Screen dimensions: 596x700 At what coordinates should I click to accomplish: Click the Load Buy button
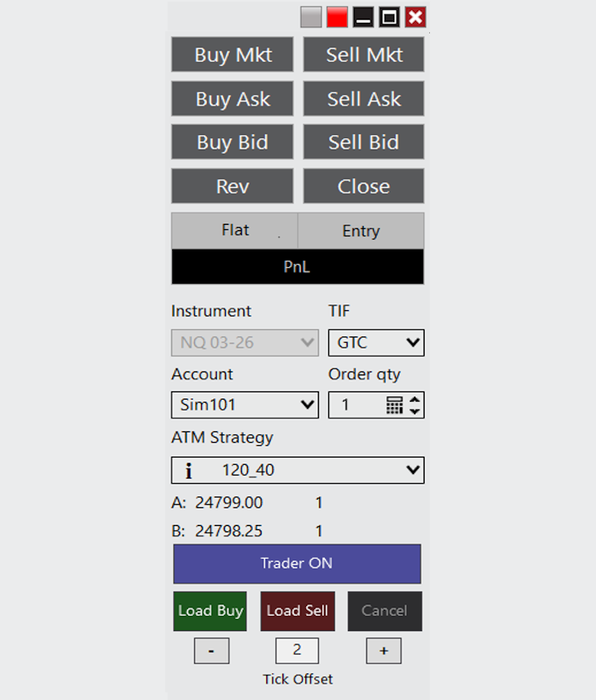[x=211, y=611]
